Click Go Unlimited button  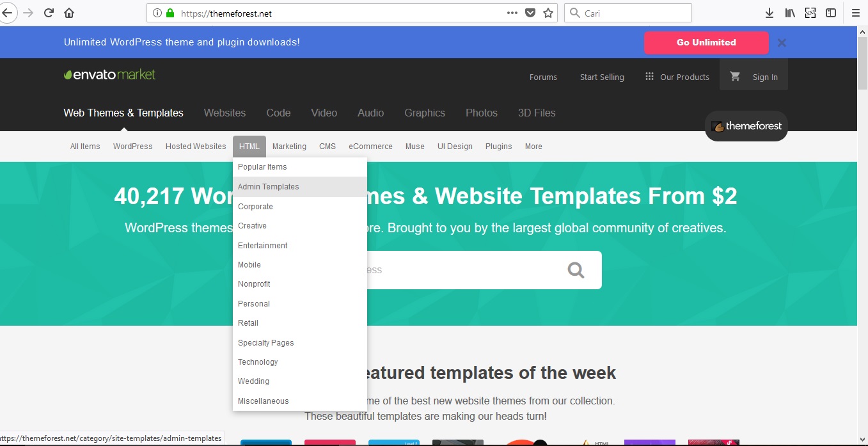click(x=706, y=42)
